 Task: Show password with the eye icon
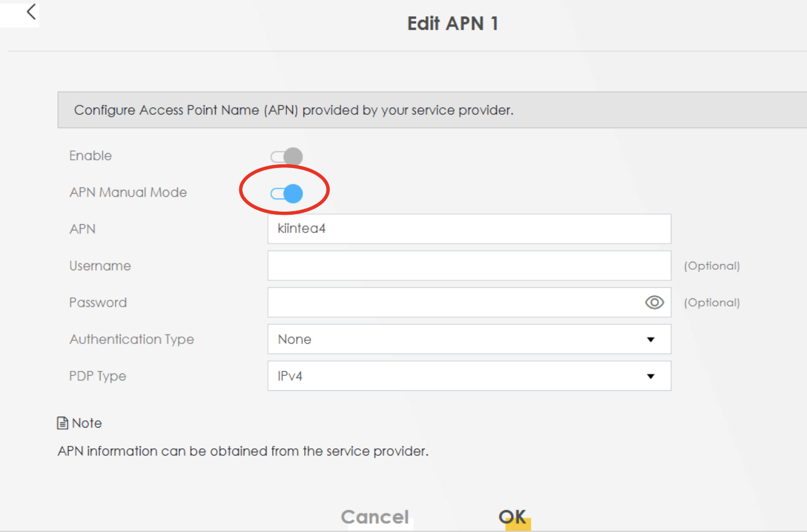(x=654, y=303)
